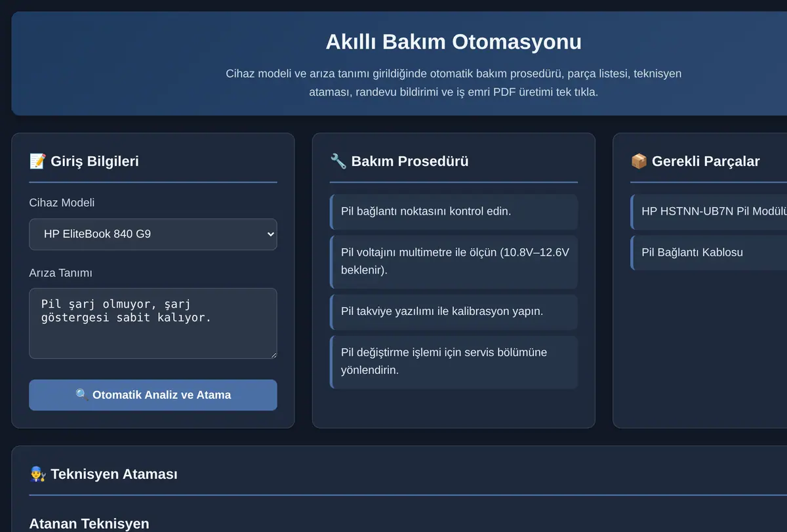Click the Akıllı Bakım Otomasyonu title

click(x=454, y=42)
